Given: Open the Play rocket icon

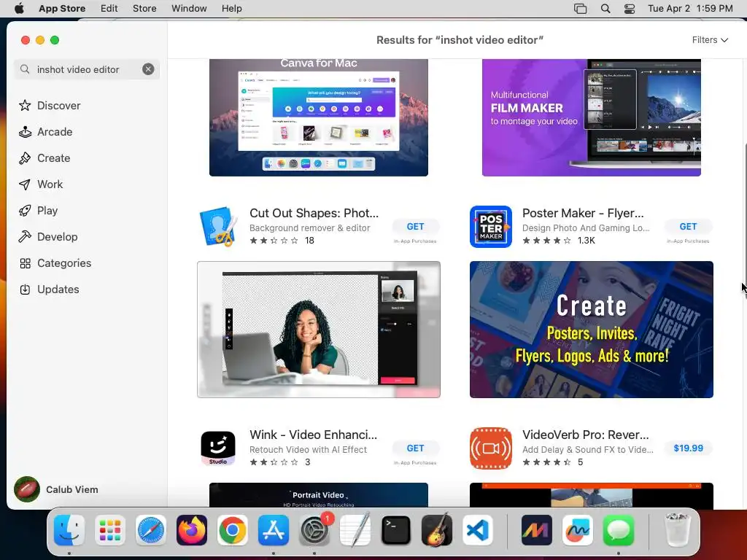Looking at the screenshot, I should tap(25, 211).
